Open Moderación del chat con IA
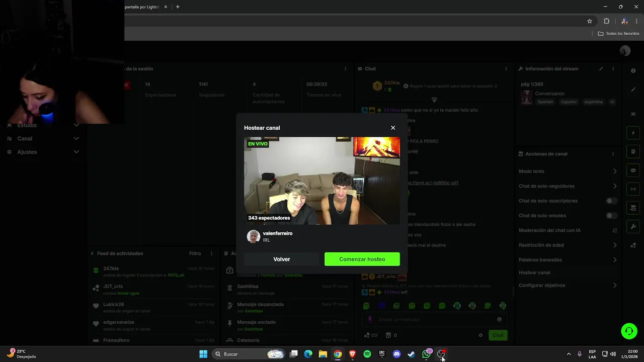Viewport: 644px width, 362px height. pos(568,230)
